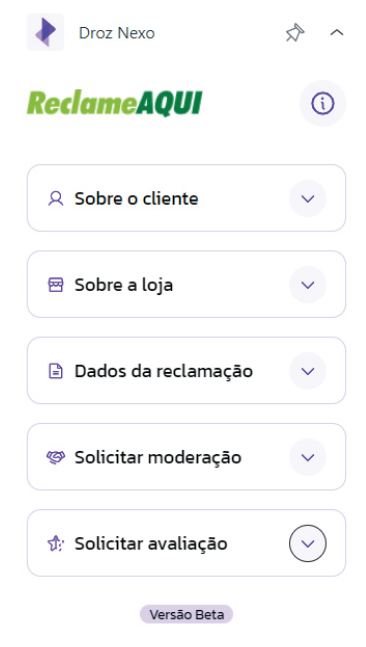Open the info icon next to ReclameAQUI
This screenshot has width=366, height=647.
(x=323, y=103)
